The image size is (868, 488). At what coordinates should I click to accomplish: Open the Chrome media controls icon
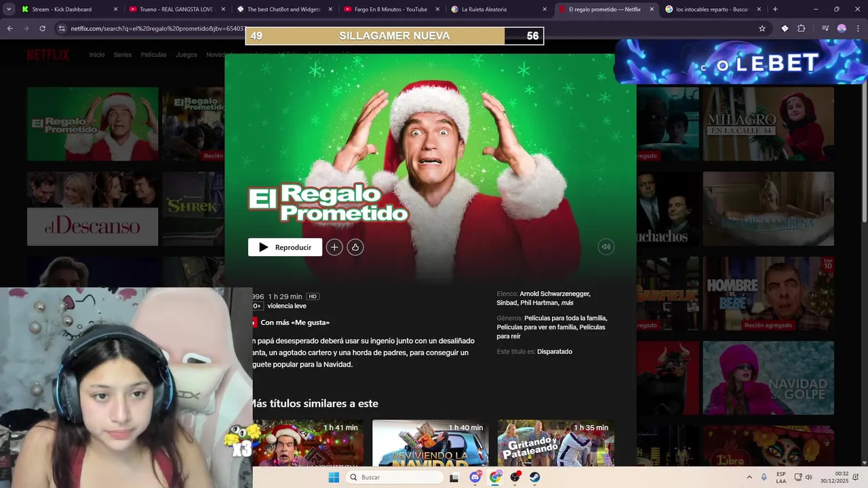point(825,28)
